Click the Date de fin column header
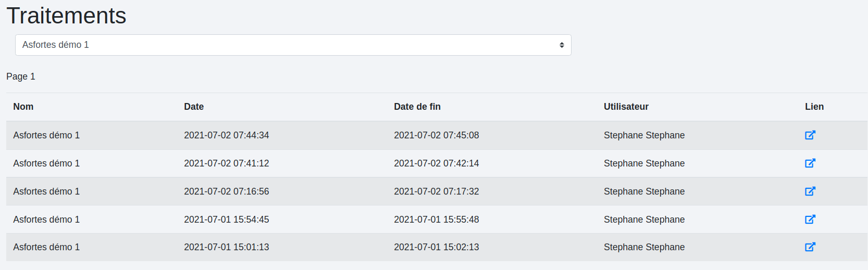868x270 pixels. [417, 107]
